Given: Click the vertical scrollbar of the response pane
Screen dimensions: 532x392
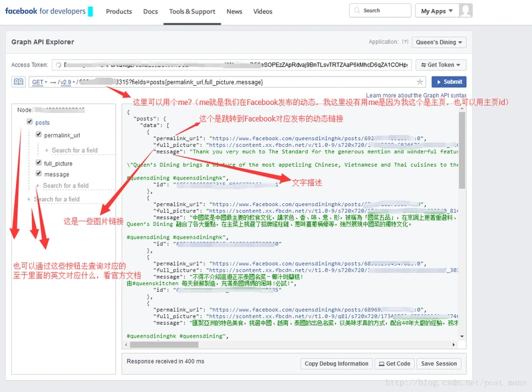Looking at the screenshot, I should [462, 150].
